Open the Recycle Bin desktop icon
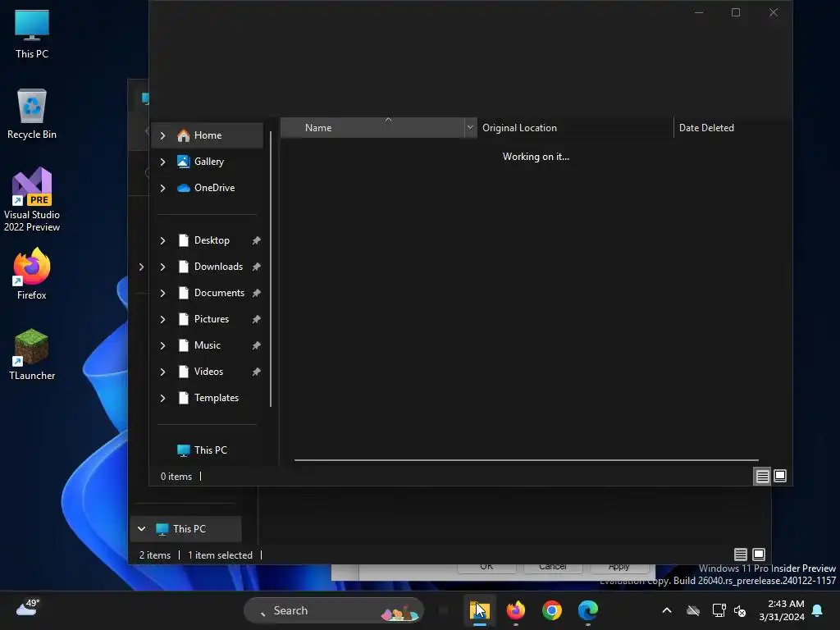Screen dimensions: 840x630 click(x=32, y=115)
